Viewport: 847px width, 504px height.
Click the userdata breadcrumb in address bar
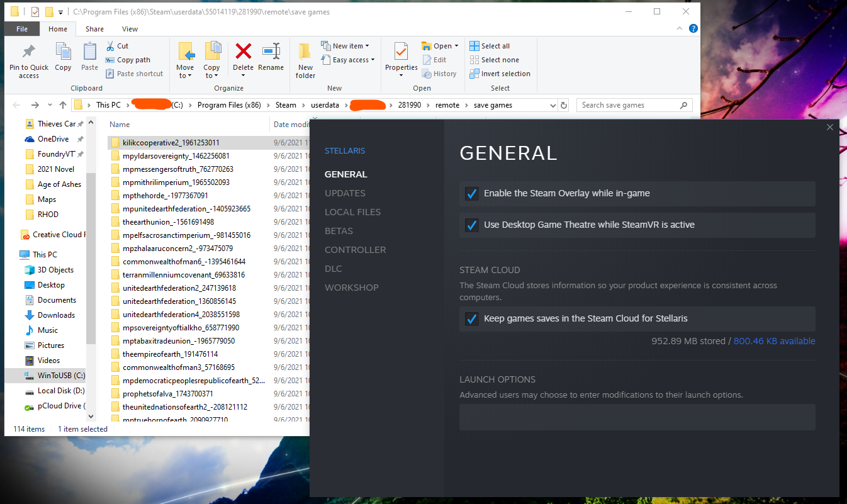click(325, 105)
